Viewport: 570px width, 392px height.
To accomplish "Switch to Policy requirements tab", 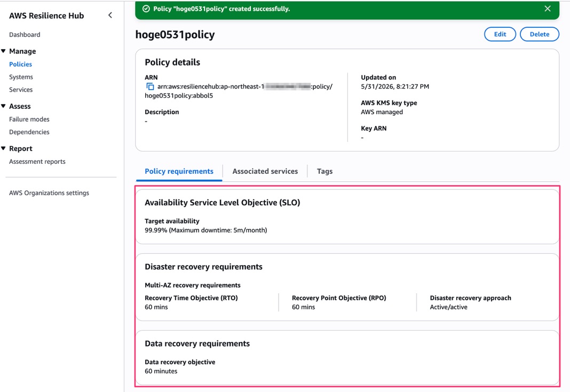I will [179, 171].
